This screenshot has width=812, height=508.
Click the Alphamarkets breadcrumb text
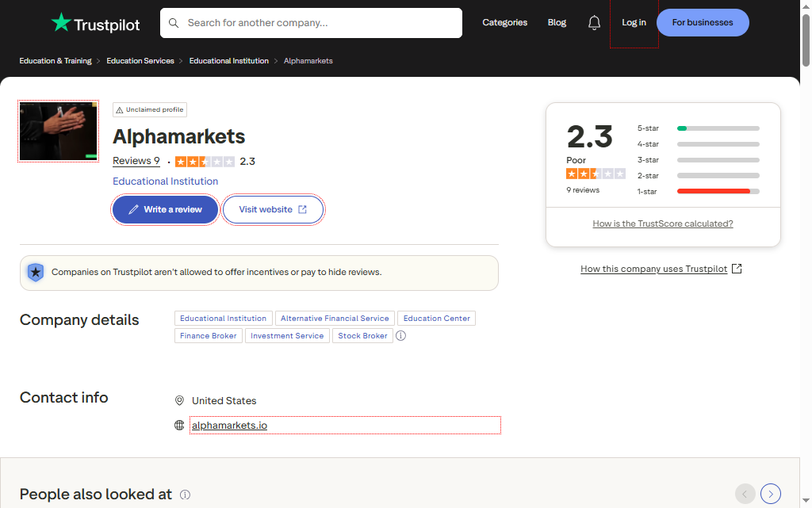coord(308,61)
